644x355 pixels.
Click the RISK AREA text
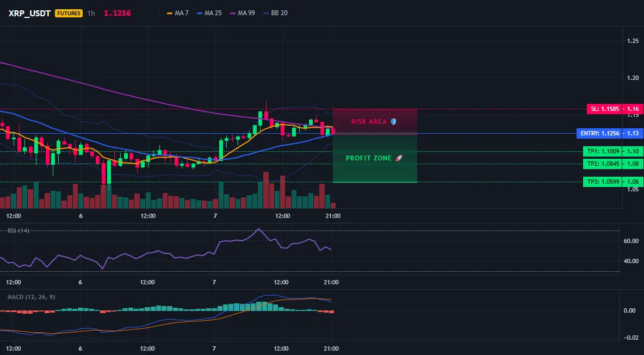(x=369, y=121)
